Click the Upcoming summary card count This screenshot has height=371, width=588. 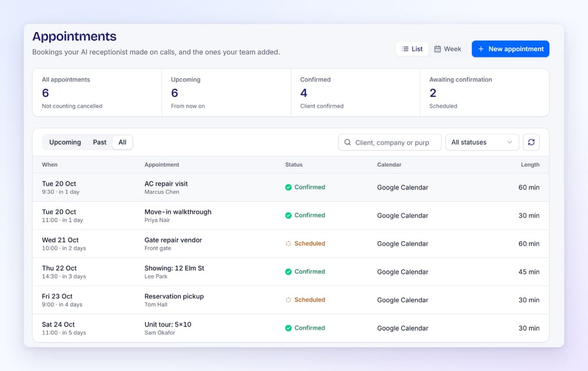click(175, 92)
